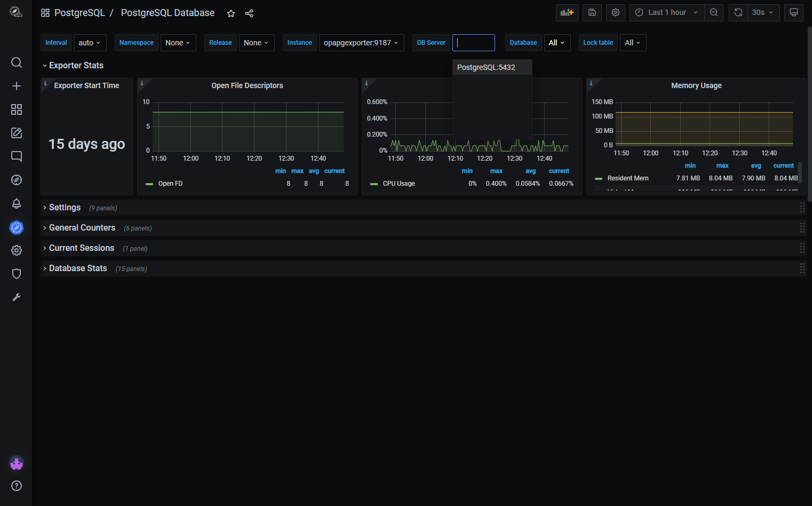Zoom out time range
Image resolution: width=812 pixels, height=506 pixels.
(714, 12)
